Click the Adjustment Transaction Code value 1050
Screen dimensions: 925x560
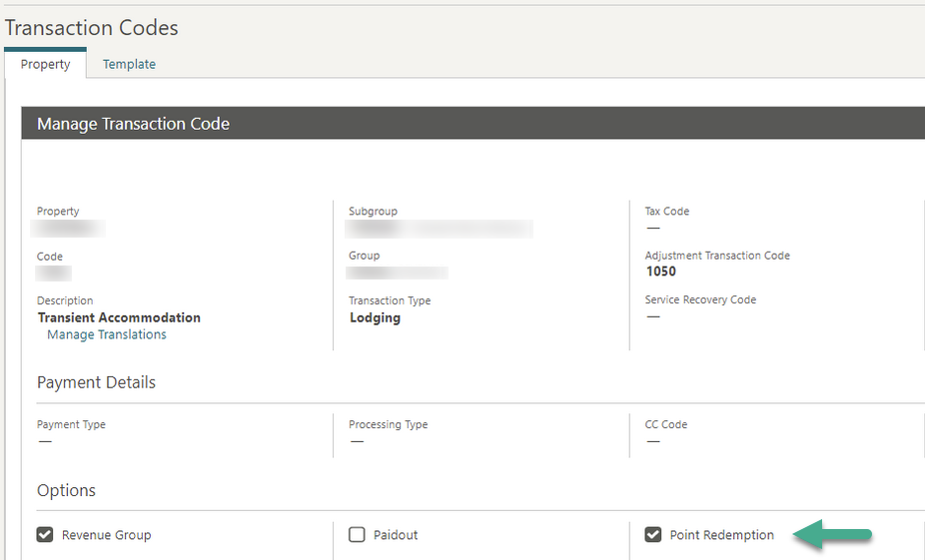[x=660, y=272]
